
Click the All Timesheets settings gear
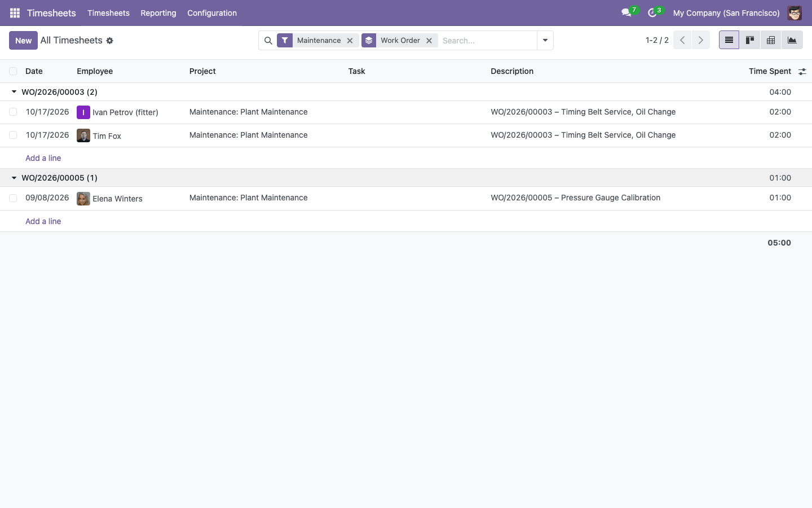110,41
